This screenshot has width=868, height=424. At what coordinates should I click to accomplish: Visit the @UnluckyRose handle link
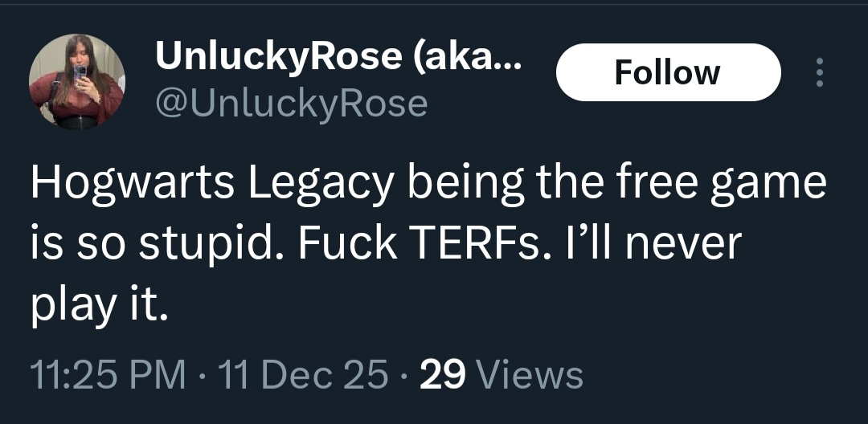(x=291, y=104)
